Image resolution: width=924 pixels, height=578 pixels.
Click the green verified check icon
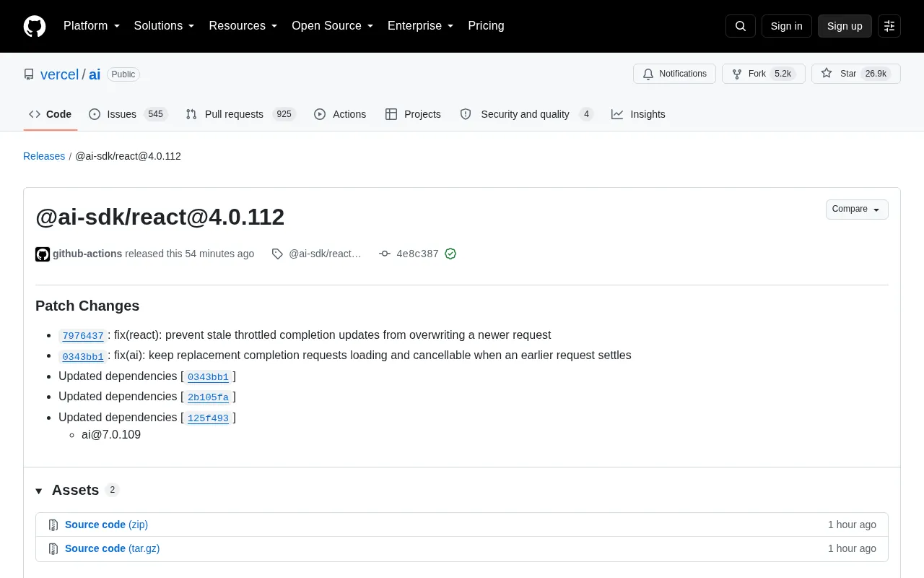click(x=450, y=254)
